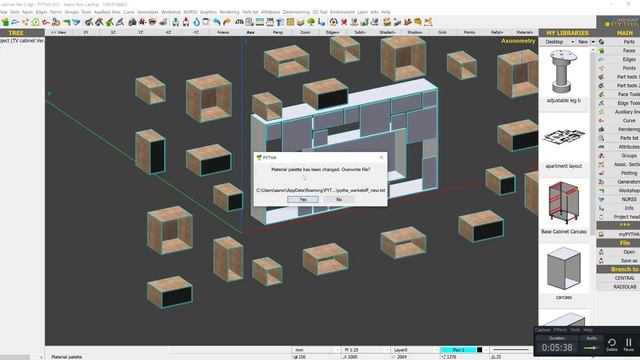
Task: Click the red squiggle curve icon
Action: pyautogui.click(x=46, y=22)
